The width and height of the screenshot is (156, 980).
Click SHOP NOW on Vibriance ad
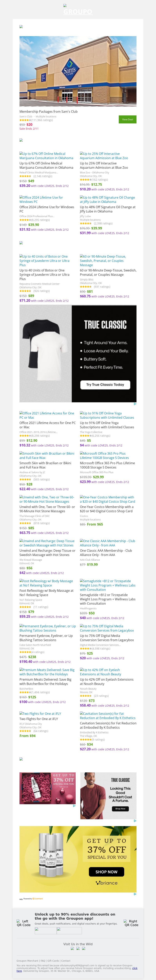pyautogui.click(x=106, y=872)
